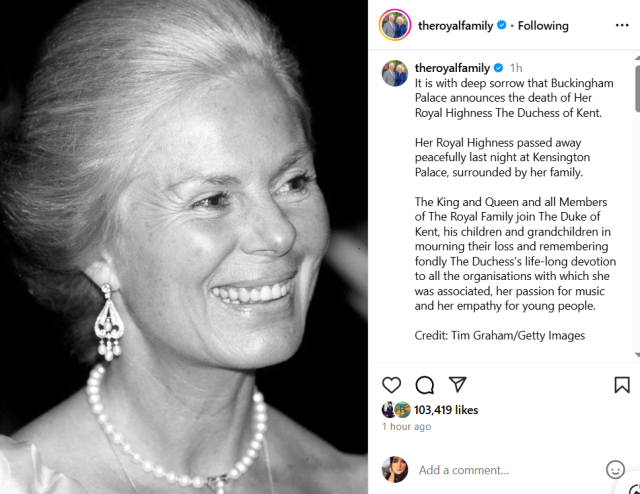Viewport: 640px width, 494px height.
Task: Click your own avatar beside the comment box
Action: (x=395, y=469)
